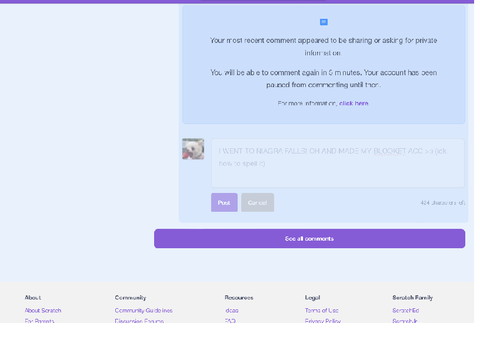Screen dimensions: 480x360
Task: Click the '424 characters left' counter text
Action: [x=443, y=203]
